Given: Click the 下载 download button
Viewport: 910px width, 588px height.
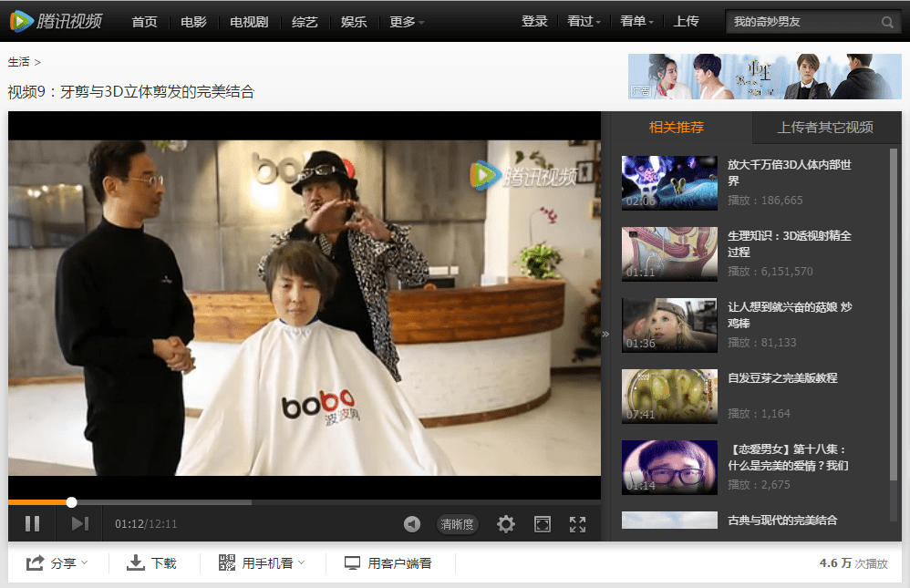Looking at the screenshot, I should pos(151,563).
